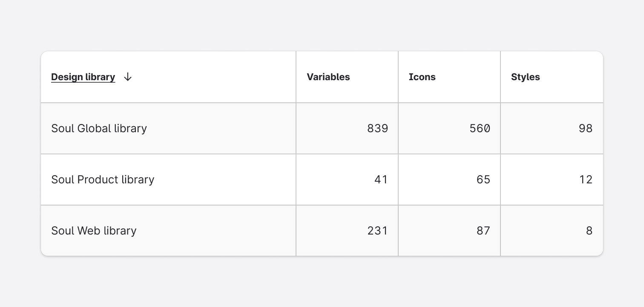Image resolution: width=644 pixels, height=307 pixels.
Task: Open the Soul Global library row
Action: 99,128
